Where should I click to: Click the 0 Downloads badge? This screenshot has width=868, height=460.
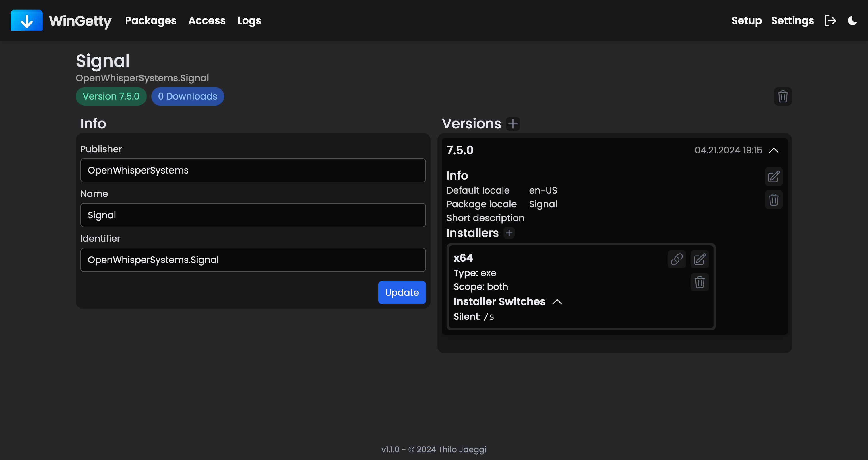coord(188,96)
